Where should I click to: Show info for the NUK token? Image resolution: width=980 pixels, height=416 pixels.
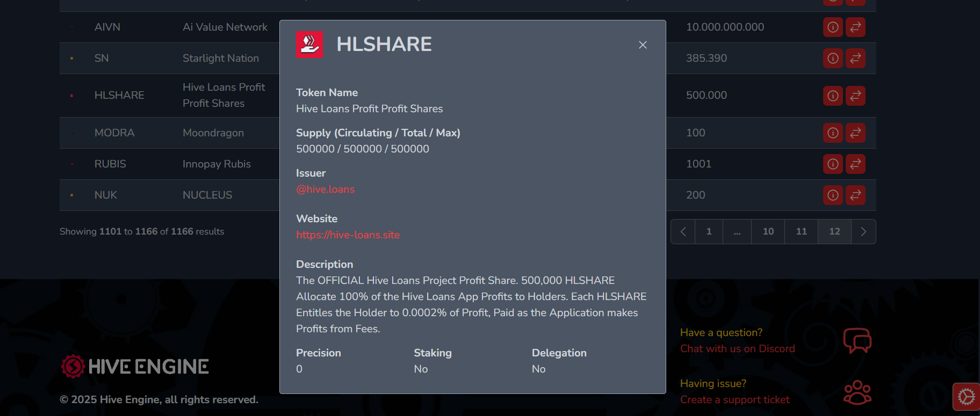point(833,195)
